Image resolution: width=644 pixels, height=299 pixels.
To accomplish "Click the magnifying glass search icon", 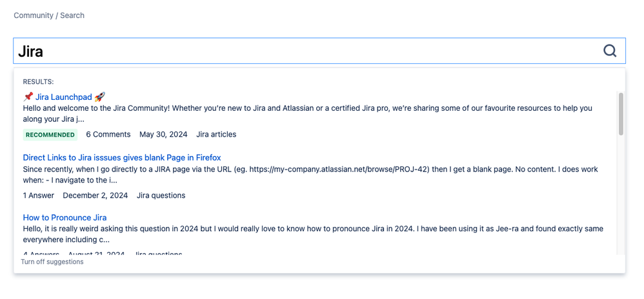I will pos(609,51).
